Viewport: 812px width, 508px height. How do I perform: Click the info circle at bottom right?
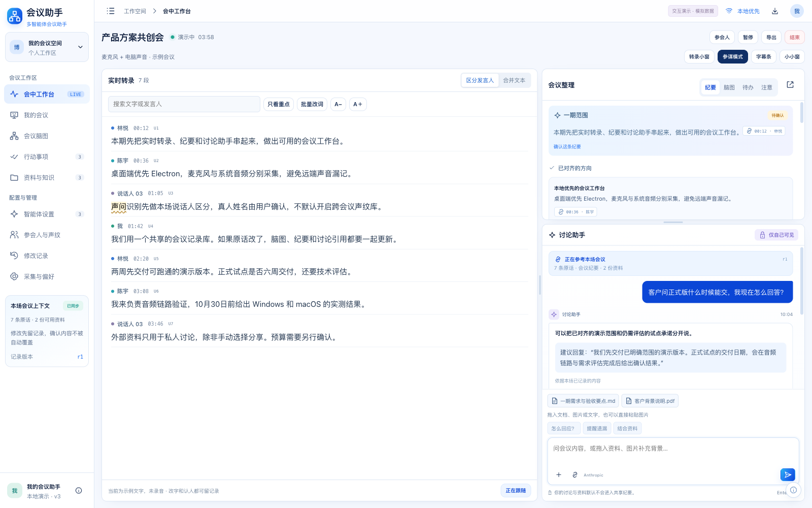coord(793,490)
